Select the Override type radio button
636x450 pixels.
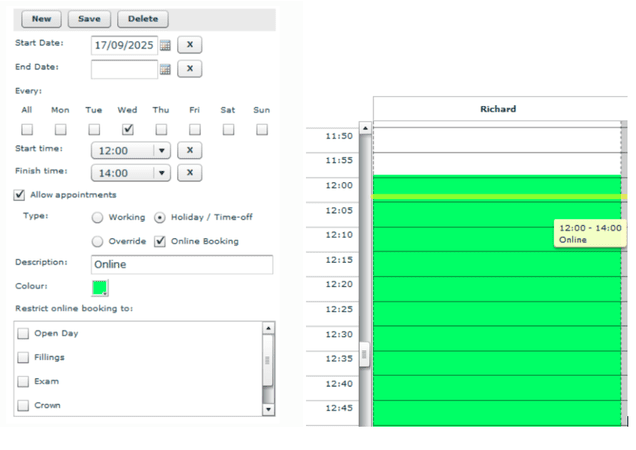(x=98, y=241)
